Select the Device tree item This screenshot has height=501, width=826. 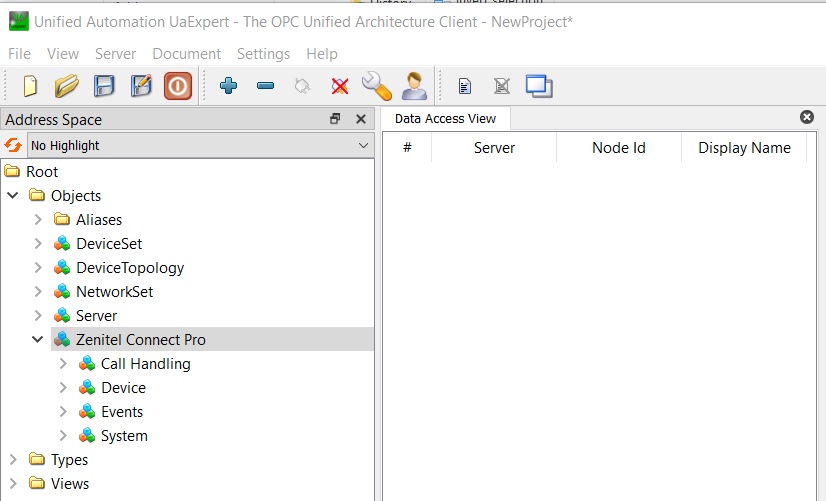(123, 388)
